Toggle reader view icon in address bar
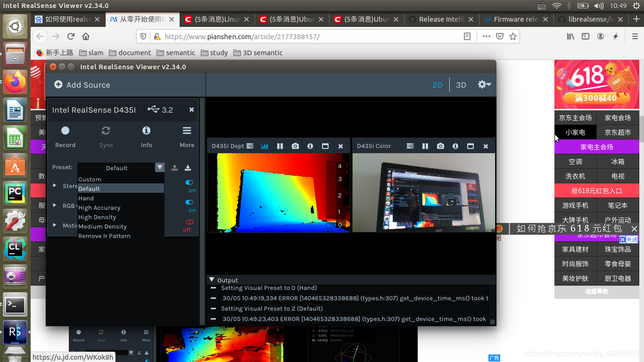This screenshot has width=644, height=362. (467, 36)
